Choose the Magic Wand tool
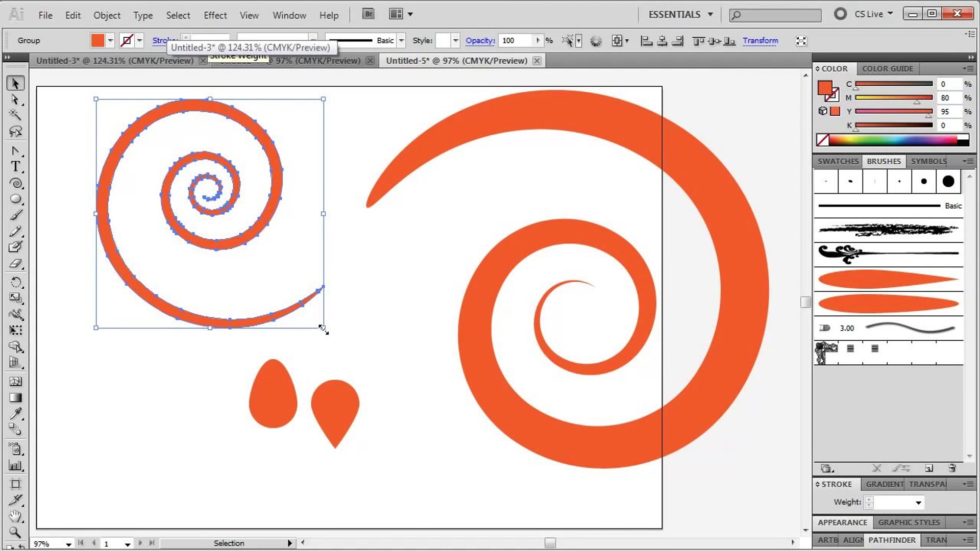Screen dimensions: 980x551 15,115
